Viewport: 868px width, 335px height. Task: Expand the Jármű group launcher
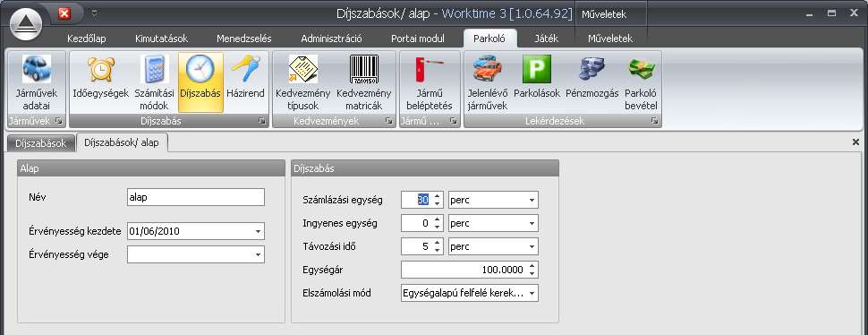coord(453,121)
